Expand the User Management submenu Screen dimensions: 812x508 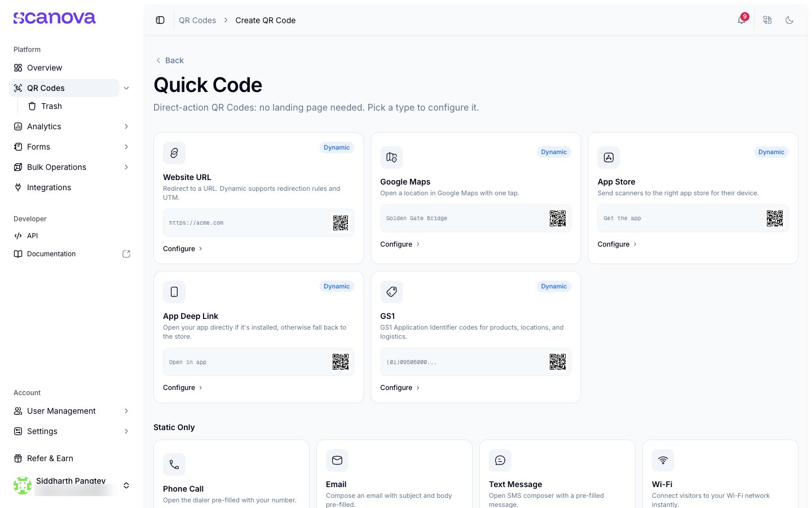click(126, 411)
